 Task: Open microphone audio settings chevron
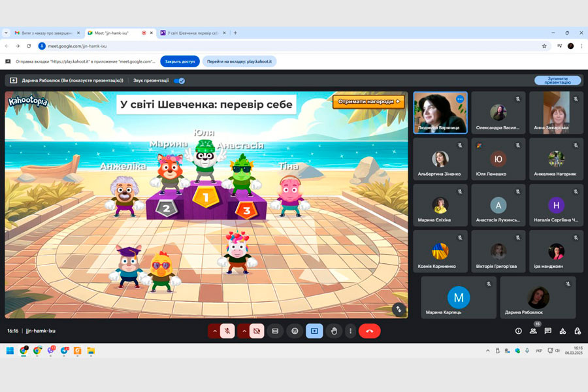(214, 331)
